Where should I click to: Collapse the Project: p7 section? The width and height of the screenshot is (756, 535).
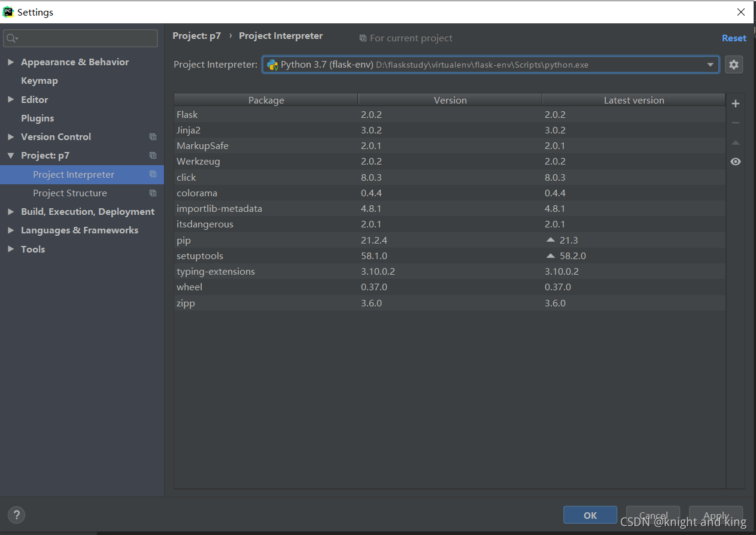point(11,156)
